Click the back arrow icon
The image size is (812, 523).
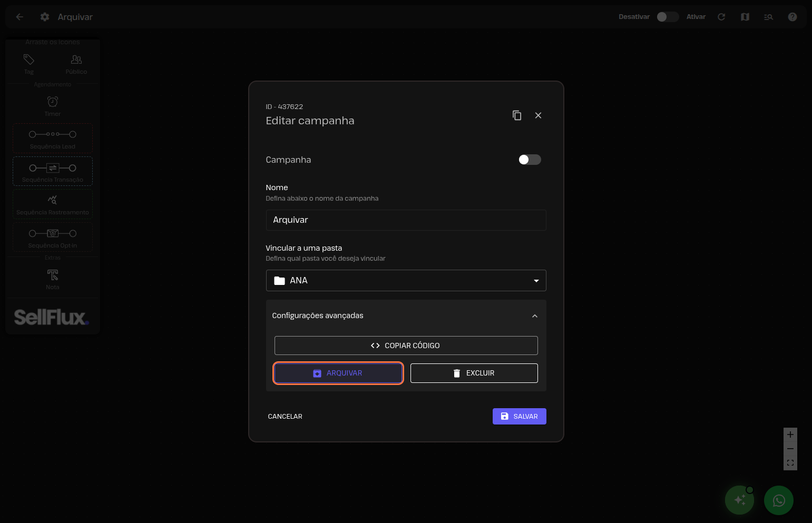click(19, 17)
